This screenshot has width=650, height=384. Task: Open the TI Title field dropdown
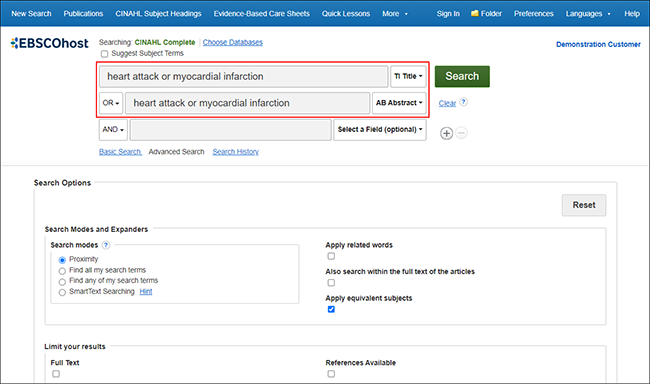pyautogui.click(x=408, y=76)
